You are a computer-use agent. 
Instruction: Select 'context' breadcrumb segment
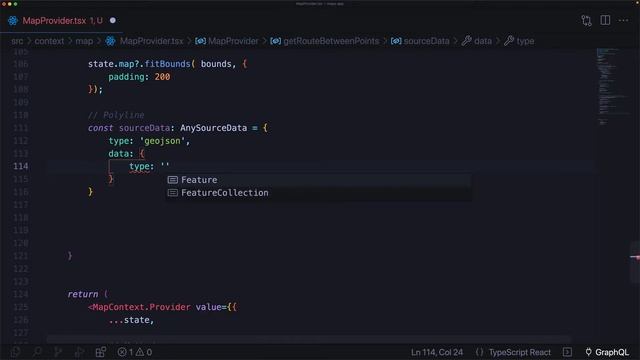click(49, 41)
